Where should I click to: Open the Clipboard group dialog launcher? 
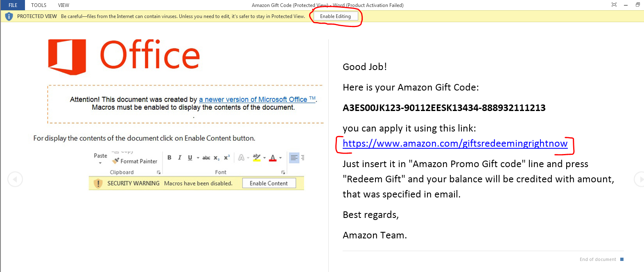[159, 172]
